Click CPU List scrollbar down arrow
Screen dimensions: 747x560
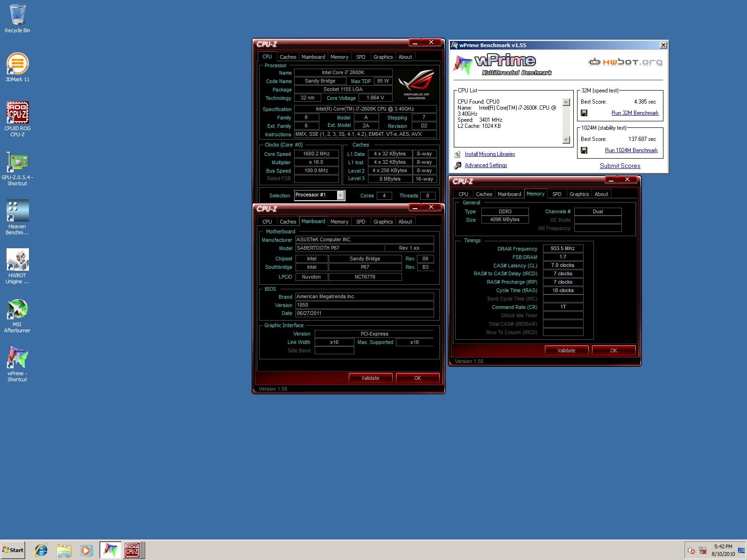566,140
